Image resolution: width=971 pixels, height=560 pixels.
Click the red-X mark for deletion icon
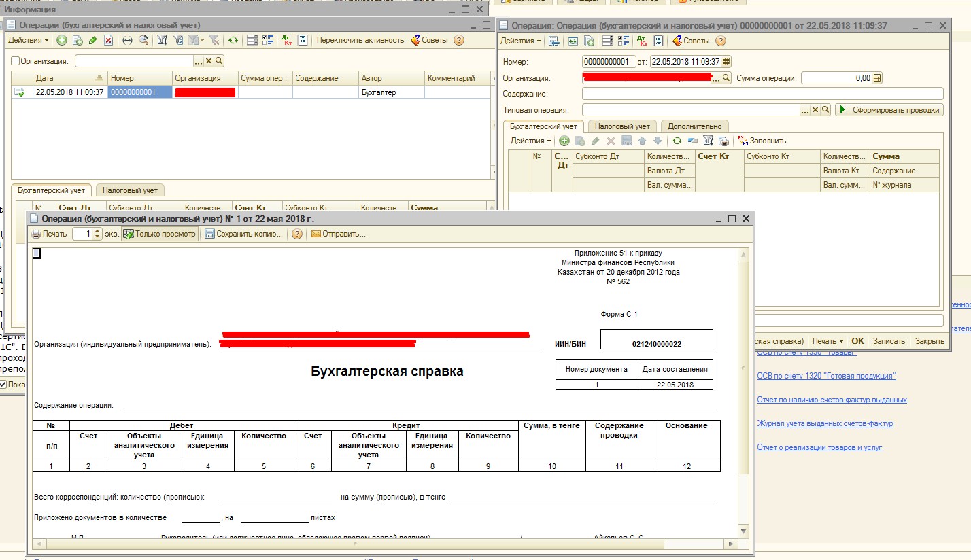click(x=108, y=40)
